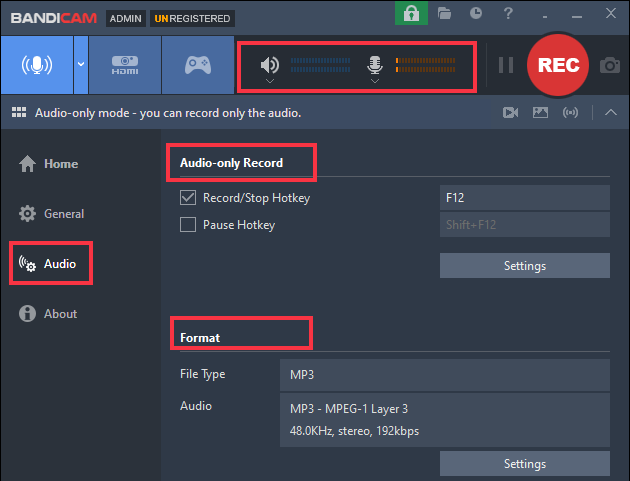Image resolution: width=630 pixels, height=481 pixels.
Task: Enable the Pause Hotkey checkbox
Action: [x=187, y=225]
